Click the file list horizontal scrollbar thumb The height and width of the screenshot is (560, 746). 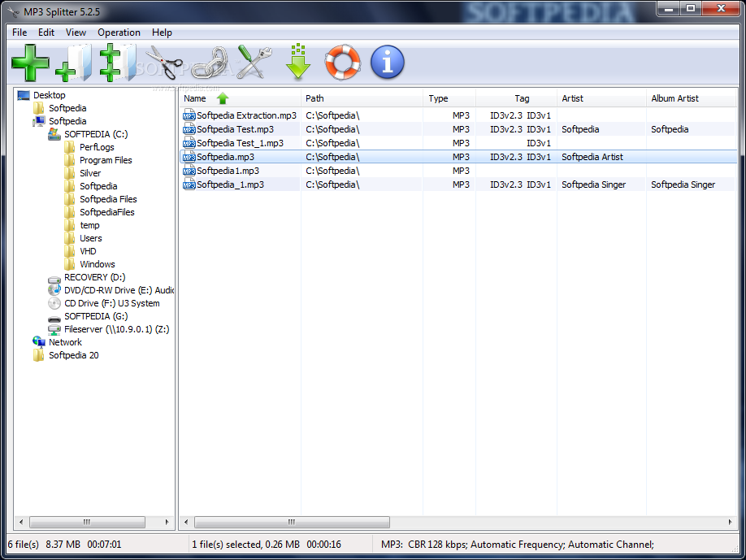292,522
